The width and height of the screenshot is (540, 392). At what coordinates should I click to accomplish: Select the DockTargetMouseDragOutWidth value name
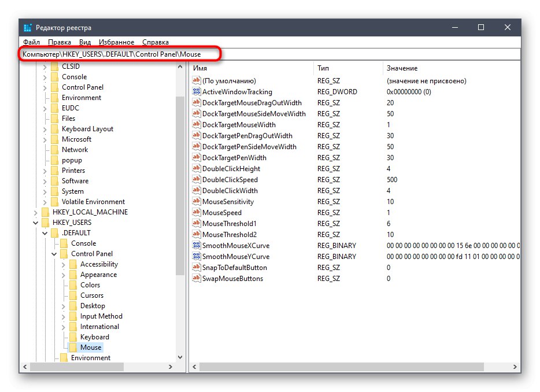[251, 103]
